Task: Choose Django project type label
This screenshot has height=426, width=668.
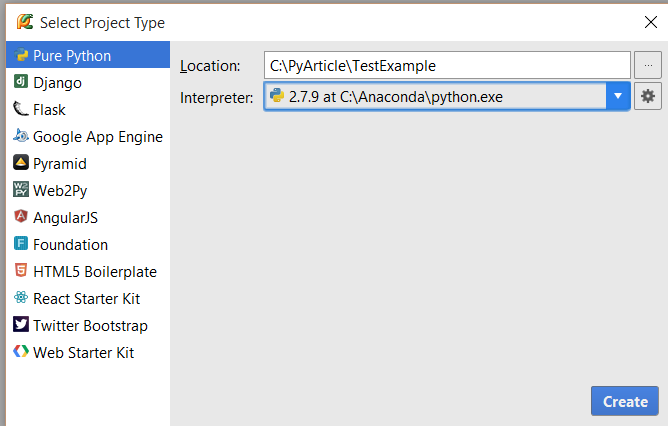Action: click(58, 83)
